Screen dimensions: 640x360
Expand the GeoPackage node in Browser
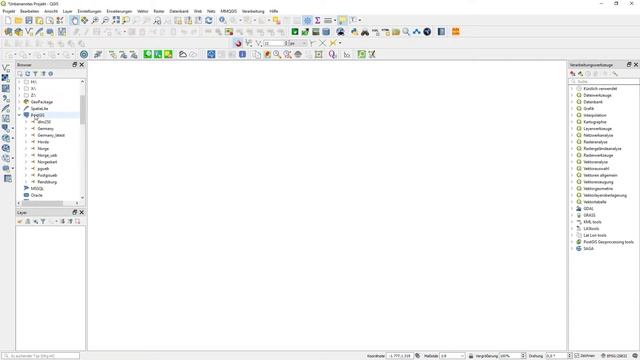(19, 102)
